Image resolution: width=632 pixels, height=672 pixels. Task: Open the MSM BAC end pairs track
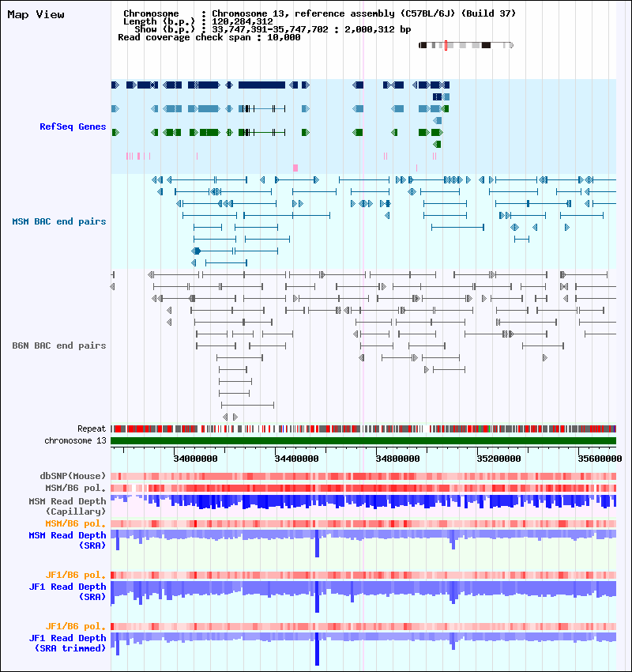click(x=59, y=221)
